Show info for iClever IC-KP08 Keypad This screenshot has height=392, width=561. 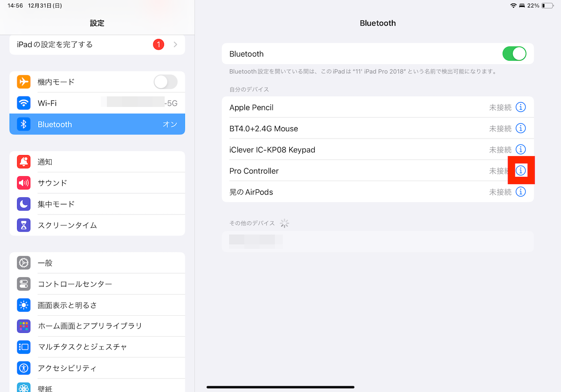[x=520, y=149]
